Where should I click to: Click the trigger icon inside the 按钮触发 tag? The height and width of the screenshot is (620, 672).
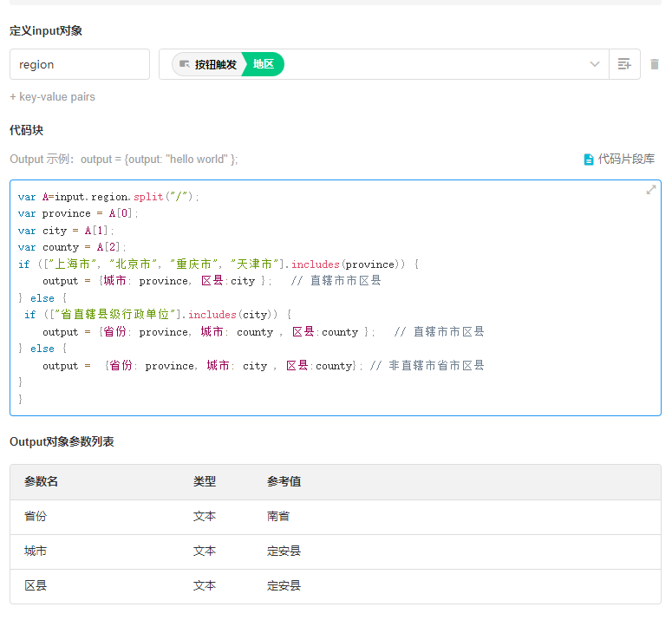[184, 64]
